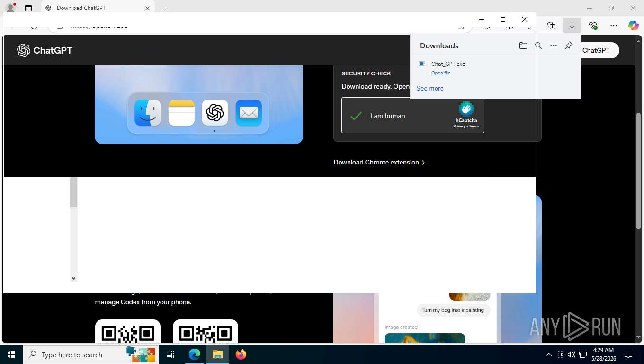This screenshot has height=364, width=644.
Task: Search downloads with the magnifier icon
Action: coord(538,45)
